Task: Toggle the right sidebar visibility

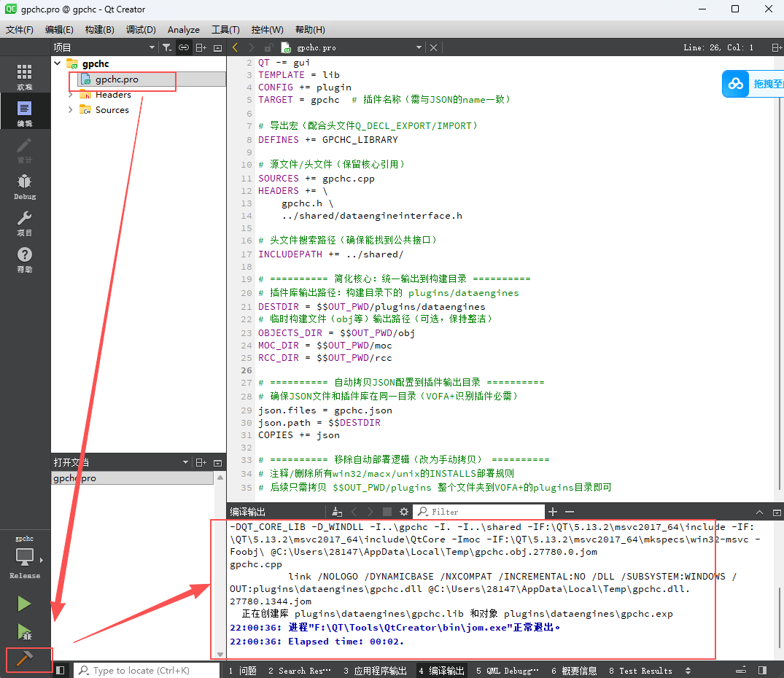Action: (x=763, y=671)
